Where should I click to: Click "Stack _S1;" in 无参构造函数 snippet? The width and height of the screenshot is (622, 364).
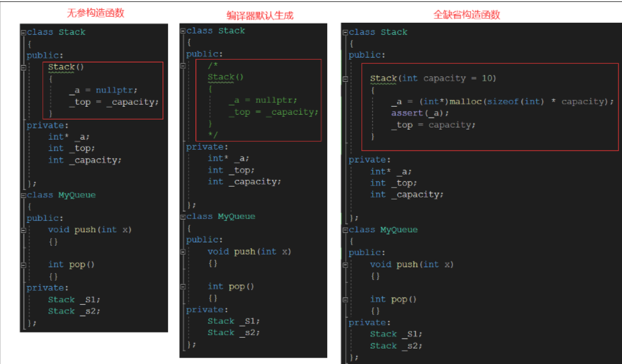coord(74,300)
